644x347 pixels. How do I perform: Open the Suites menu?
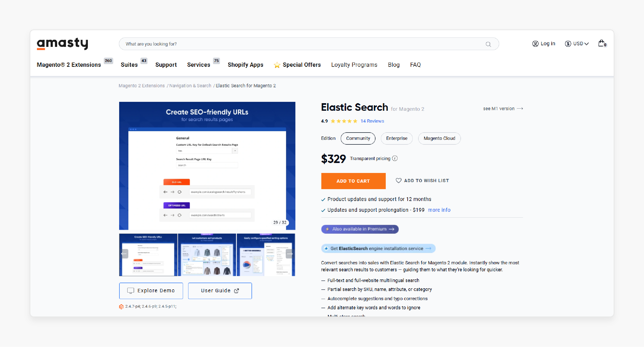tap(129, 65)
